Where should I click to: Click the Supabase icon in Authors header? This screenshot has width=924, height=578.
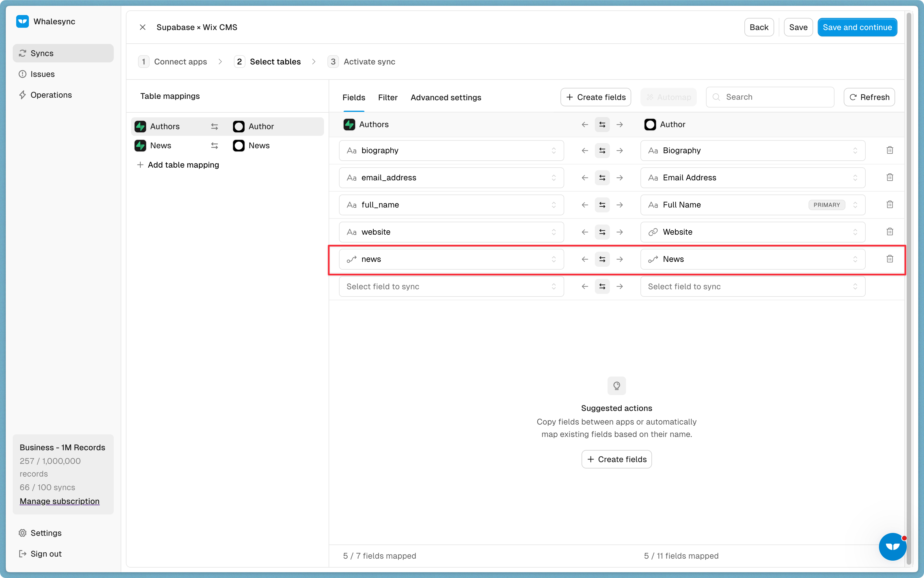[349, 125]
